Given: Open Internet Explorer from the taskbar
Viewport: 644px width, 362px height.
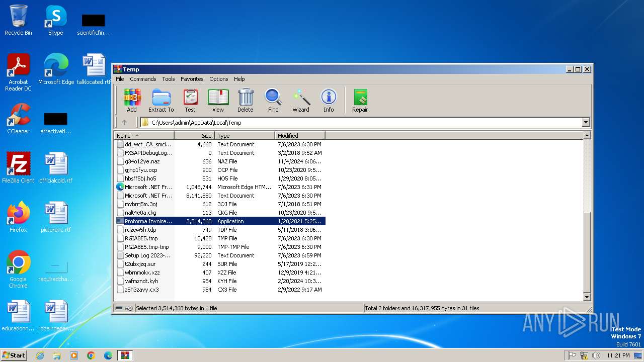Looking at the screenshot, I should 40,355.
